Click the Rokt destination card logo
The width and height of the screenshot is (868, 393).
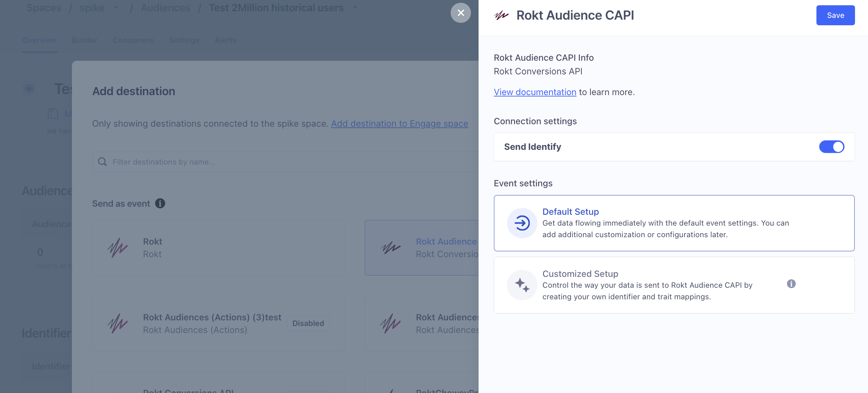tap(118, 248)
